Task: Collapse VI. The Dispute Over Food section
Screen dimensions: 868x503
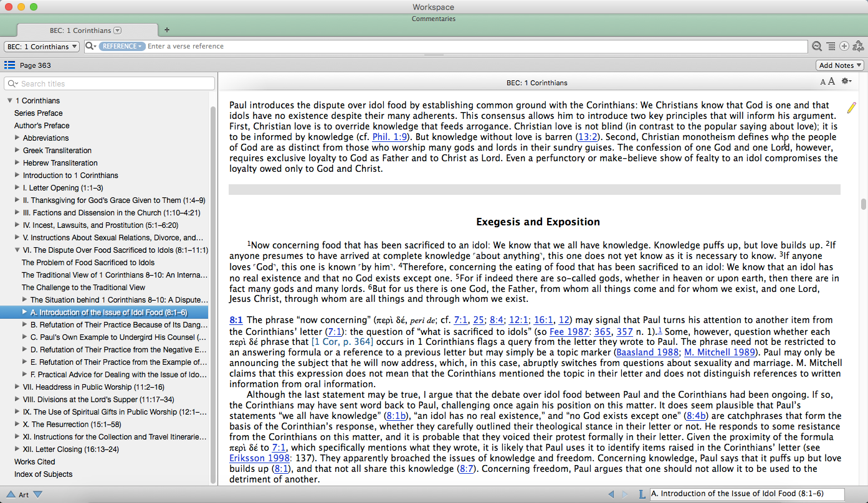Action: coord(17,250)
